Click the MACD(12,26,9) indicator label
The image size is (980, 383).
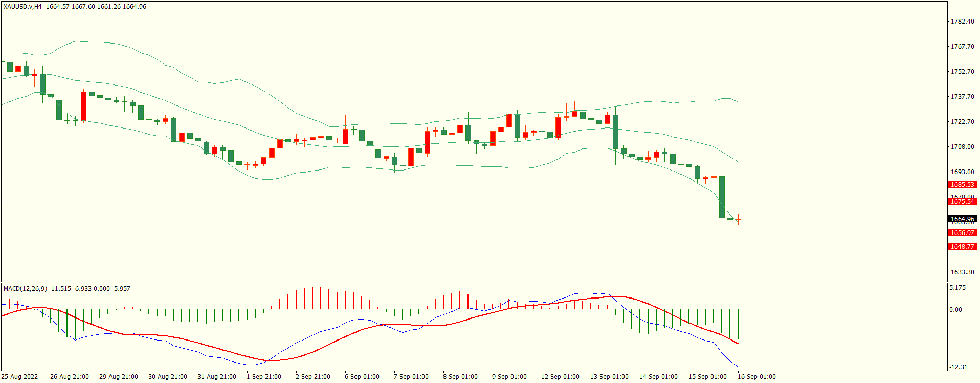tap(25, 289)
